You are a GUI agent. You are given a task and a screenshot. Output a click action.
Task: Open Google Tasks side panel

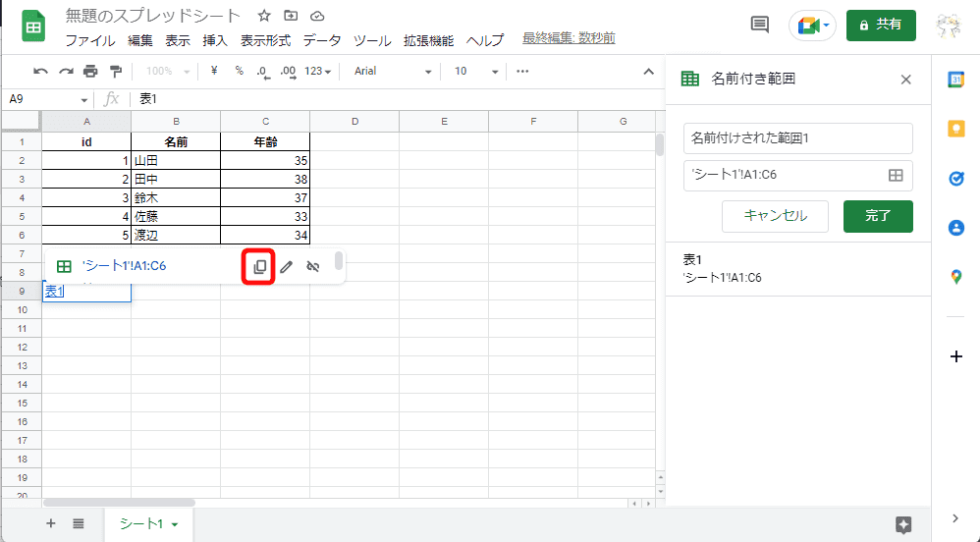[955, 179]
